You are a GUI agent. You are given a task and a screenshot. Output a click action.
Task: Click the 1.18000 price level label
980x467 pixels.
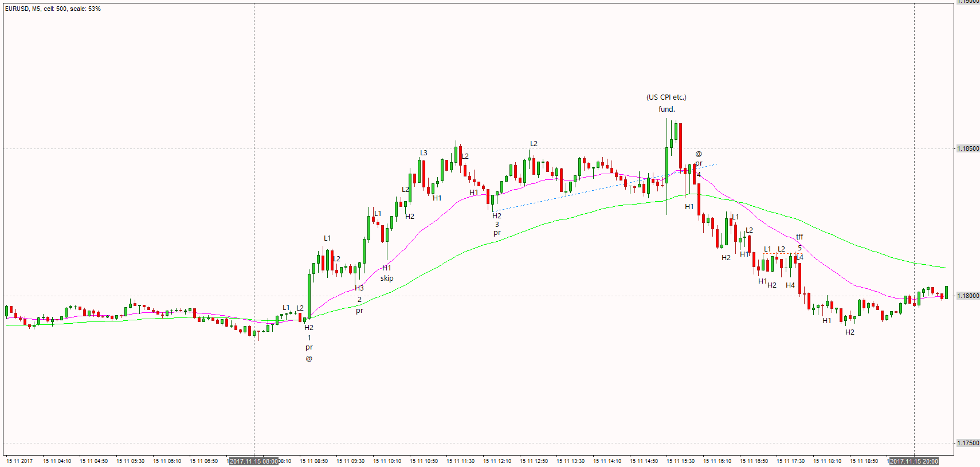968,296
